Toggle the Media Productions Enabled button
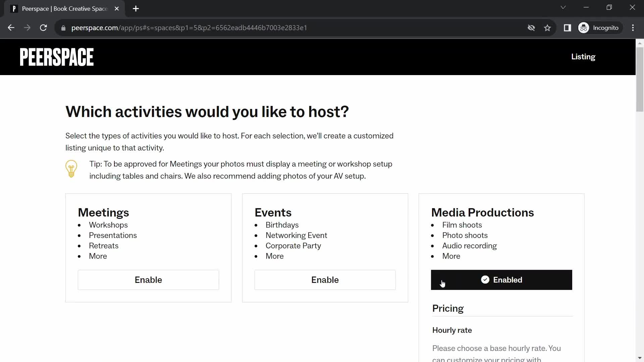Screen dimensions: 644x362 (x=501, y=280)
